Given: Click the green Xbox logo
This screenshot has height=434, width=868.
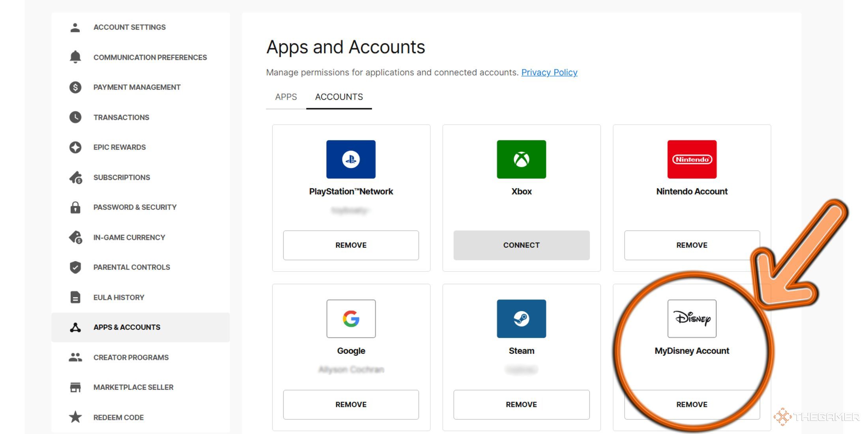Looking at the screenshot, I should pyautogui.click(x=521, y=159).
